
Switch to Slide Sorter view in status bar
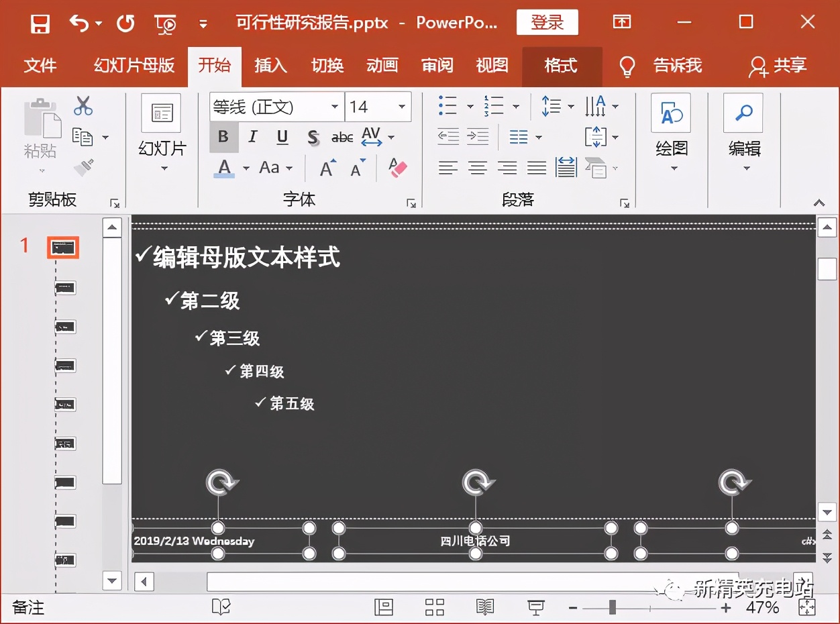click(x=433, y=608)
